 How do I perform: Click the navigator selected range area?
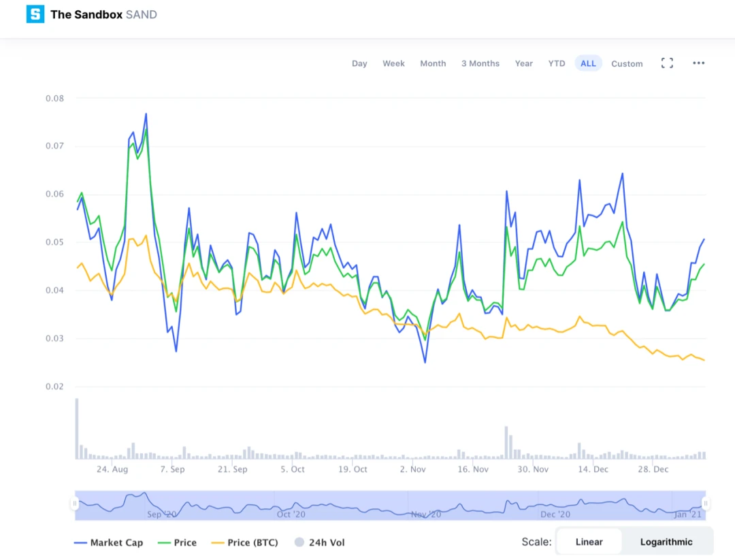point(390,505)
